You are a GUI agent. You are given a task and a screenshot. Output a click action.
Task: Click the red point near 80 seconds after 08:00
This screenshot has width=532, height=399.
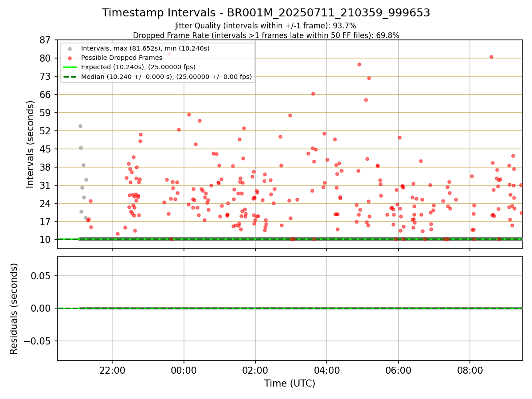[x=491, y=57]
